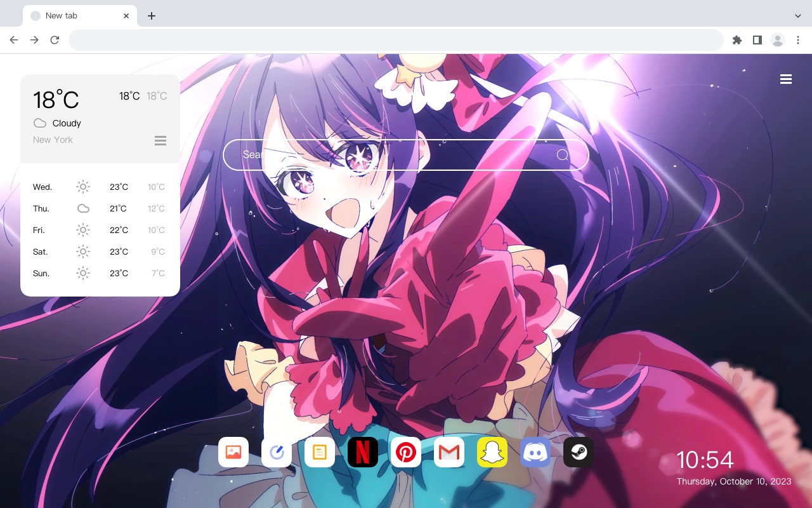
Task: Launch the Pinterest shortcut
Action: point(406,452)
